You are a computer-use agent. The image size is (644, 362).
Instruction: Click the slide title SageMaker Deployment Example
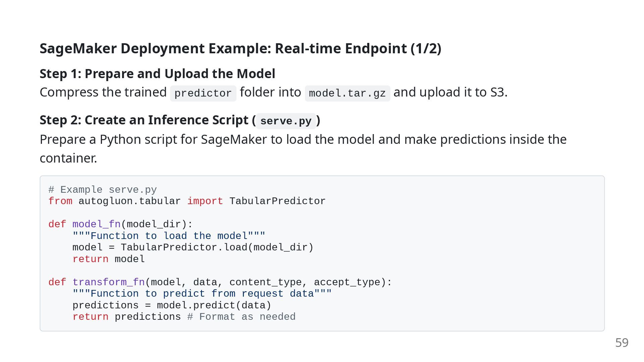240,49
